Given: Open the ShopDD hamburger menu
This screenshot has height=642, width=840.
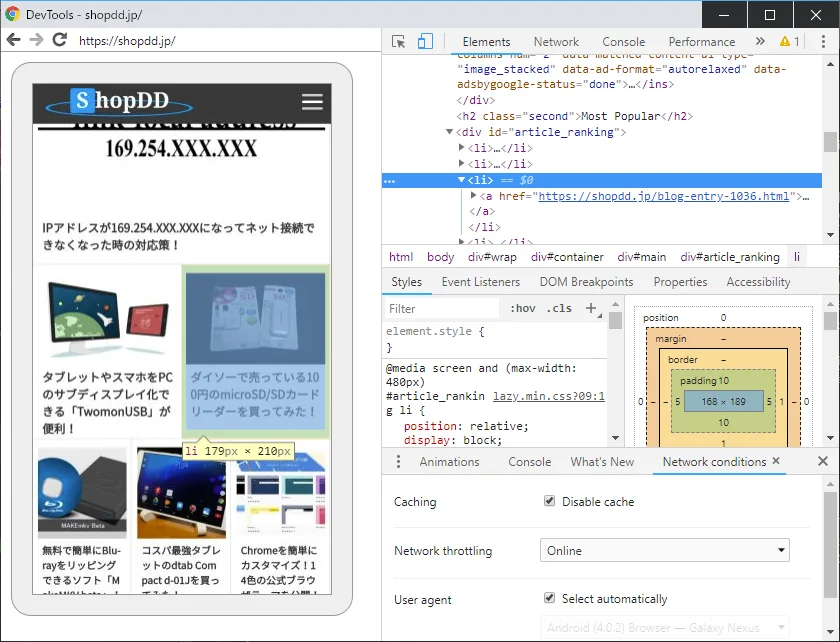Looking at the screenshot, I should click(x=312, y=102).
